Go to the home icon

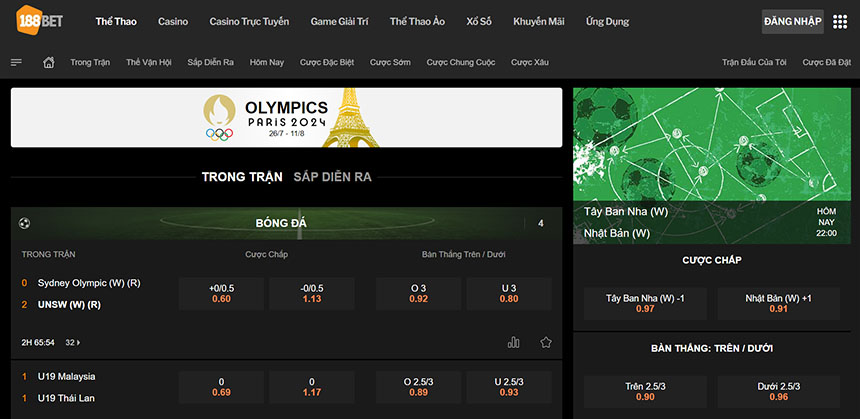pyautogui.click(x=49, y=63)
